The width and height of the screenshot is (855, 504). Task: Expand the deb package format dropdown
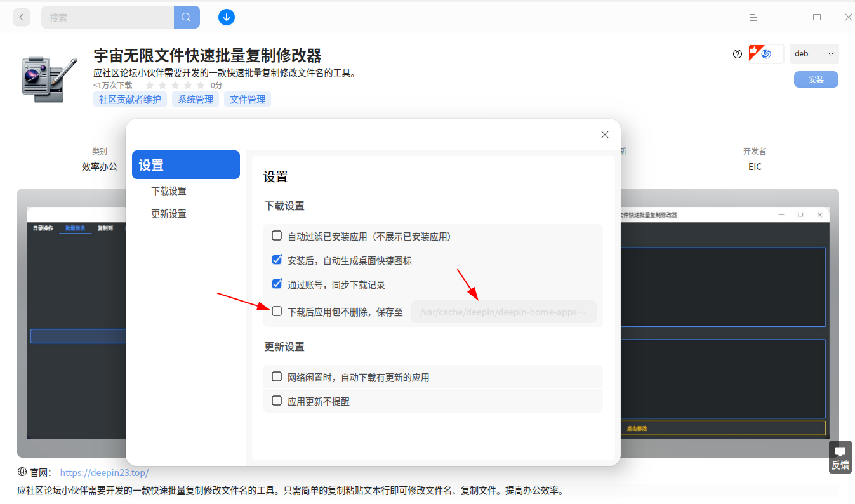[814, 54]
